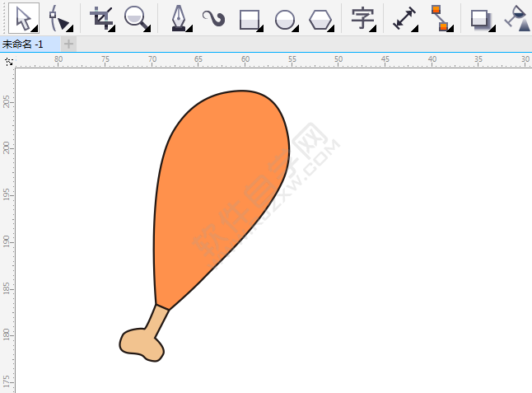Select the Text tool

pyautogui.click(x=363, y=19)
